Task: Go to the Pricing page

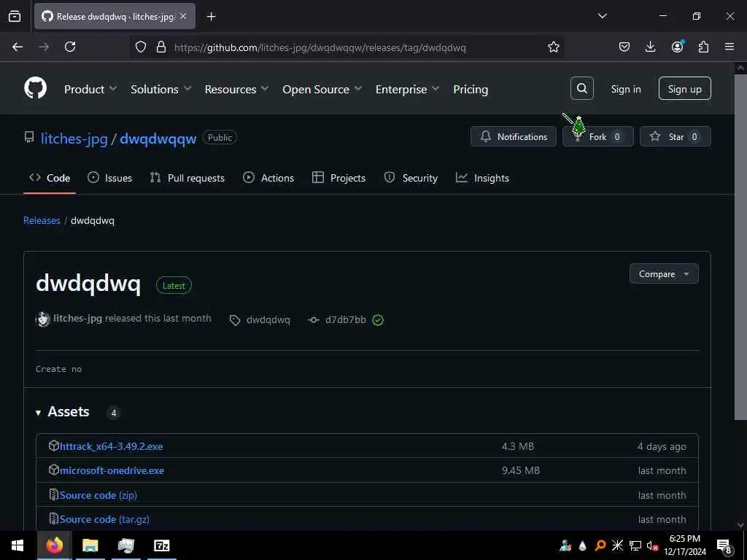Action: coord(471,89)
